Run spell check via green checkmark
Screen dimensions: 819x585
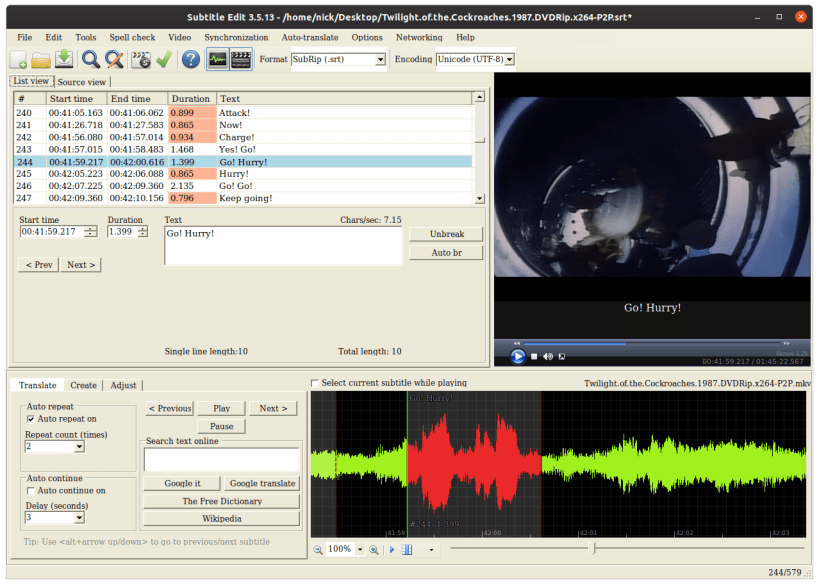click(163, 60)
